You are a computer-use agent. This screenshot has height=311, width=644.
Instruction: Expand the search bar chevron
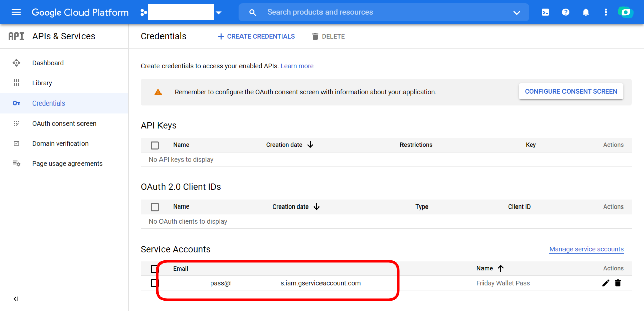(517, 12)
